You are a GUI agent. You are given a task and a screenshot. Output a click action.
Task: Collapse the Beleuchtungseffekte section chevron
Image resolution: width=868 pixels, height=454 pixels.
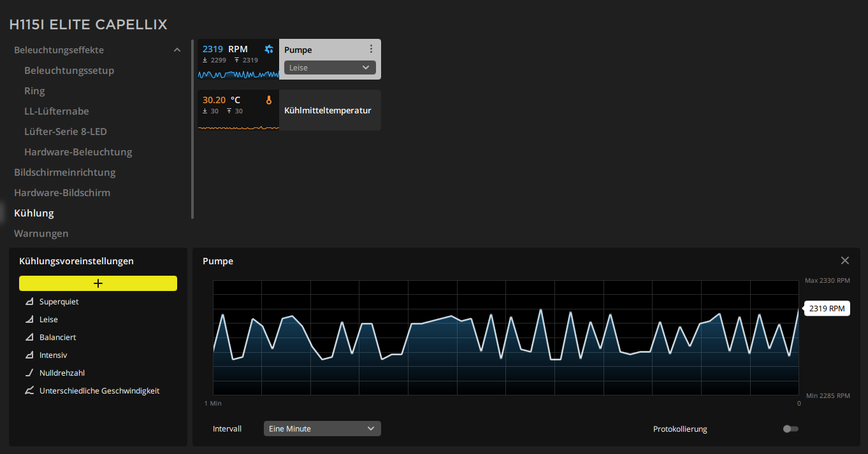click(x=177, y=50)
